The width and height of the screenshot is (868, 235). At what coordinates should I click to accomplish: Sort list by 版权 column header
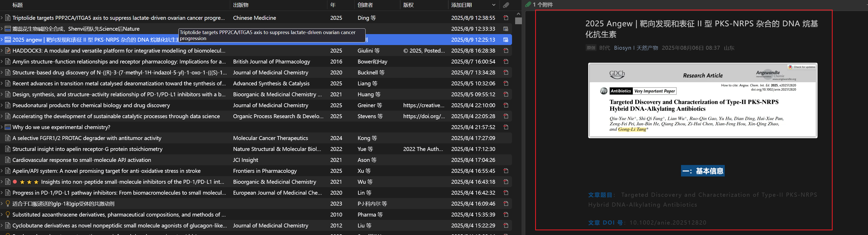(409, 5)
